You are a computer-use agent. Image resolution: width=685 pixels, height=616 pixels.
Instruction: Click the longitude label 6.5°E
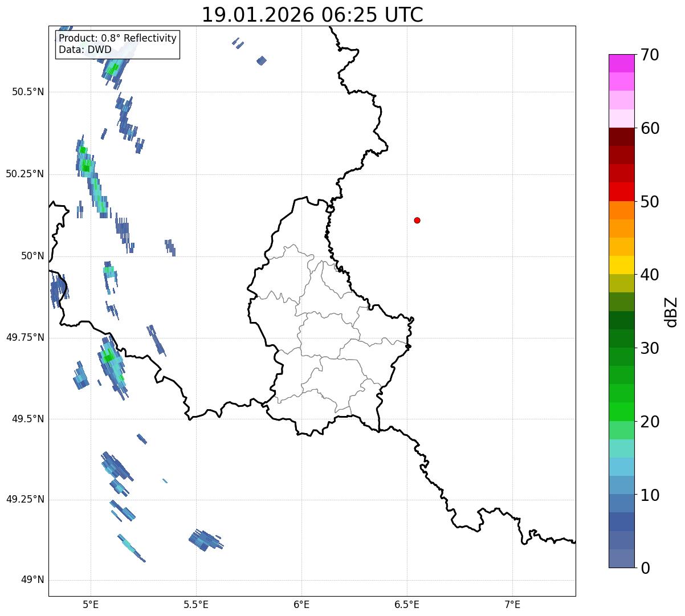pyautogui.click(x=407, y=604)
